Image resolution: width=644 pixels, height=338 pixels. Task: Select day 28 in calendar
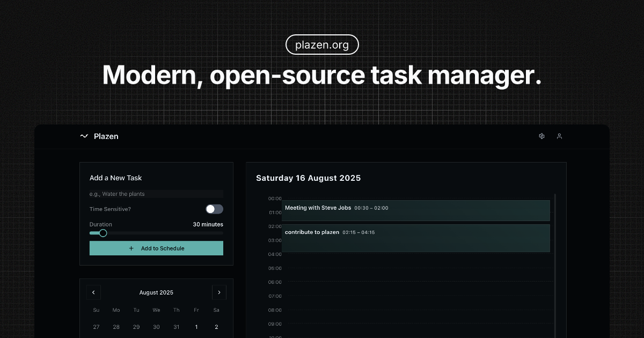pyautogui.click(x=116, y=327)
